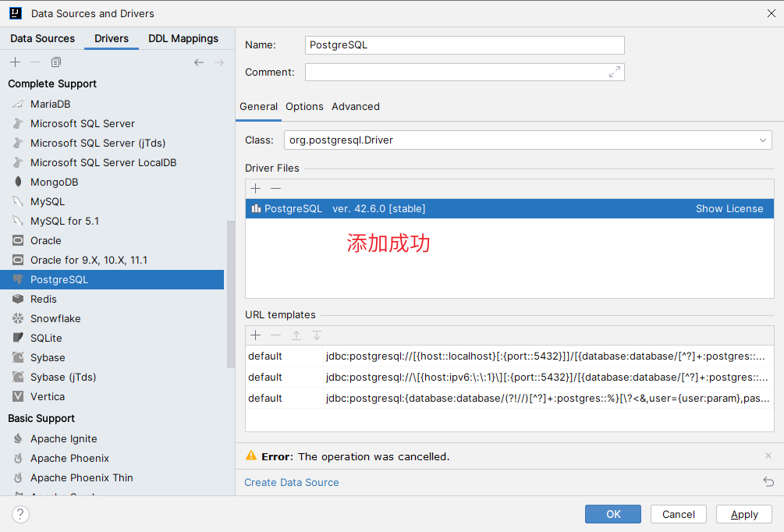Select the MongoDB driver in list
Viewport: 784px width, 532px height.
point(54,182)
